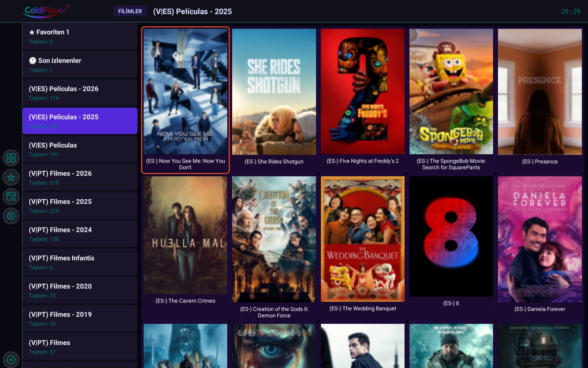Click '(ES-) She Rides Shotgun' title

274,162
